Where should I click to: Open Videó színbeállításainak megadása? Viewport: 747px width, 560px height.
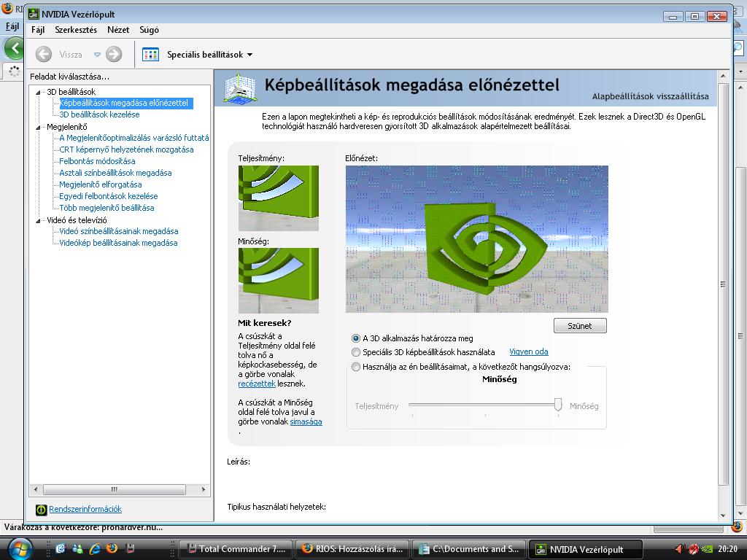[x=119, y=231]
